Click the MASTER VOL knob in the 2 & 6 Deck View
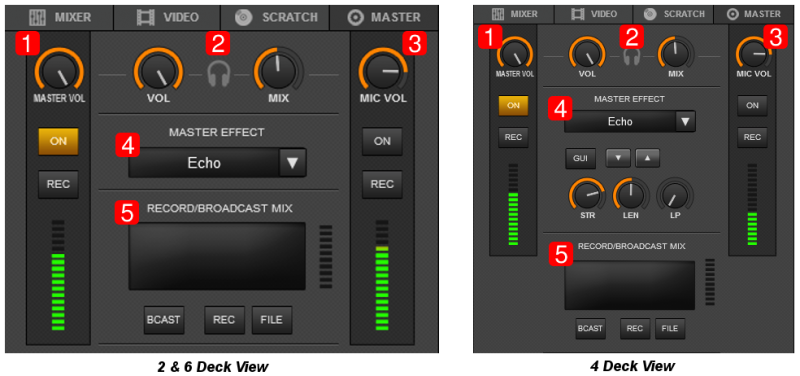Image resolution: width=800 pixels, height=376 pixels. tap(59, 73)
